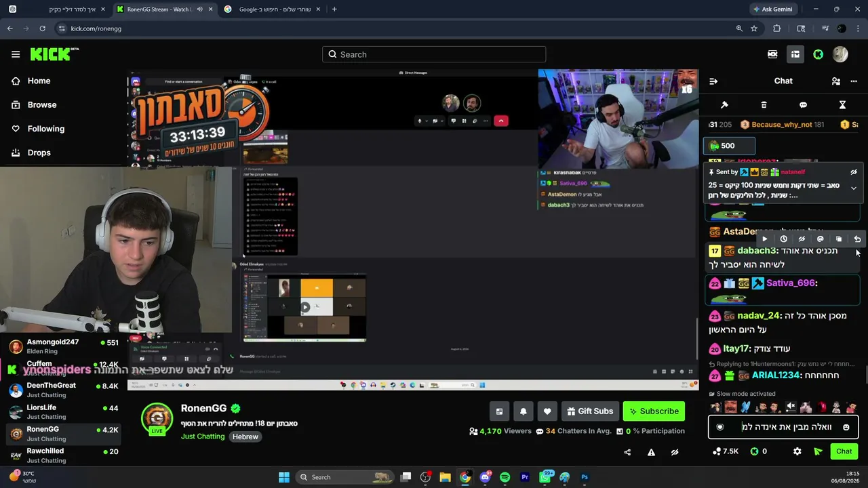The width and height of the screenshot is (868, 488).
Task: Click the 7.5K channel points balance
Action: coord(726,451)
